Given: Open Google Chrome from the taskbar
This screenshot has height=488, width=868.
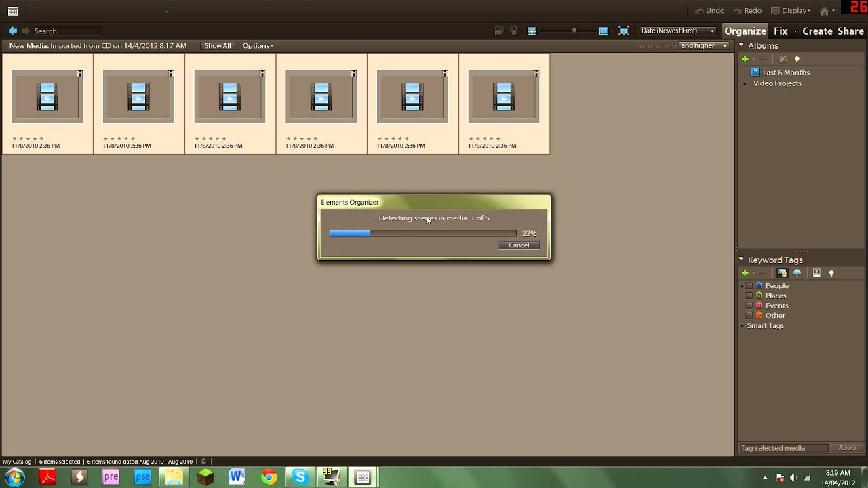Looking at the screenshot, I should (x=269, y=477).
